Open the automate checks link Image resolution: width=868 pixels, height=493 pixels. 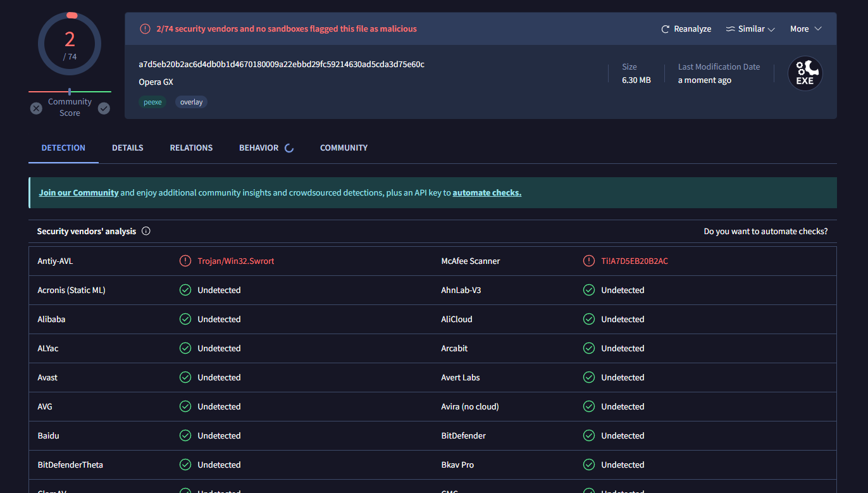point(487,192)
